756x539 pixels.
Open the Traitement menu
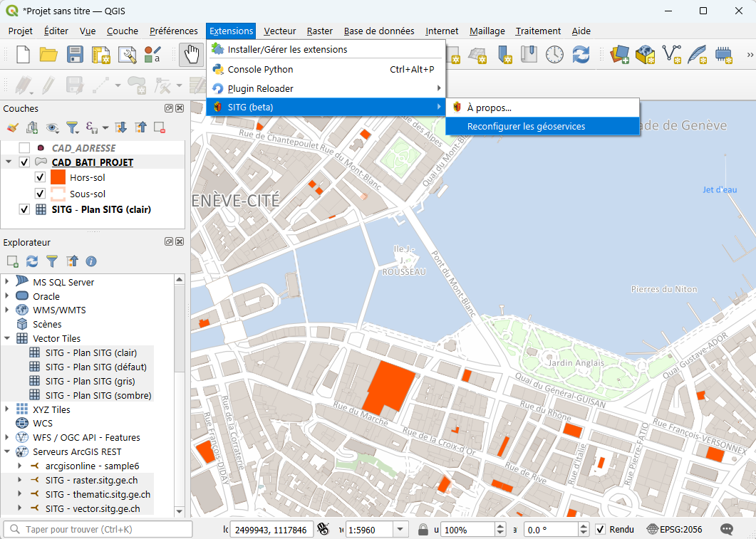538,31
